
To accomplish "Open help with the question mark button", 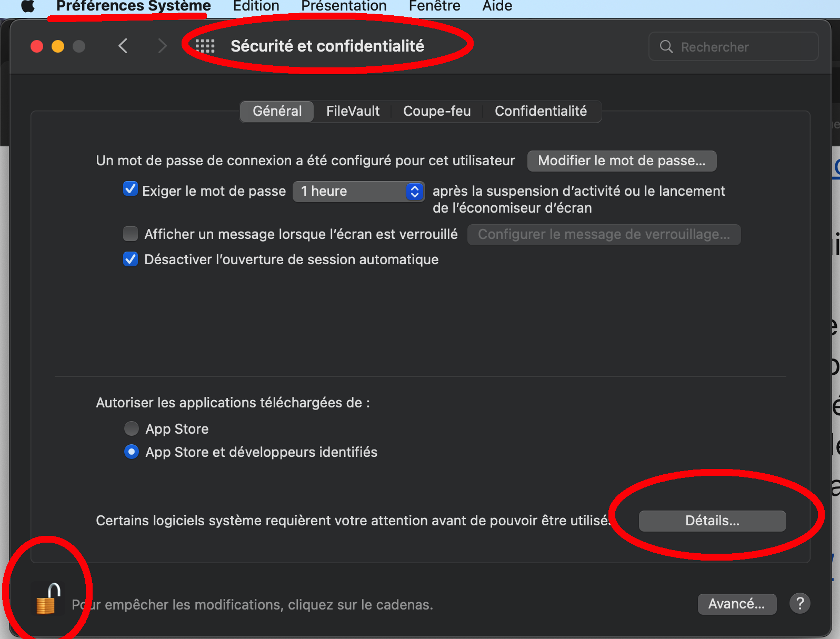I will 799,603.
